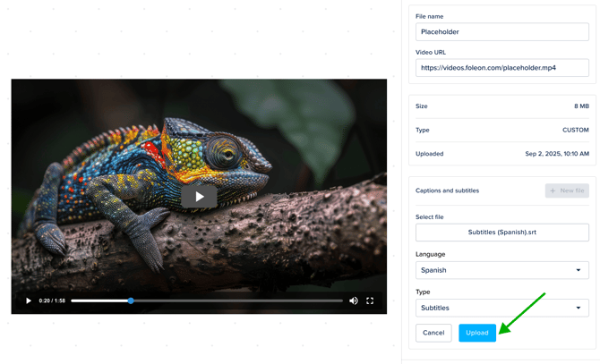600x364 pixels.
Task: Click the 0:20 / 1:58 time display
Action: [x=52, y=301]
